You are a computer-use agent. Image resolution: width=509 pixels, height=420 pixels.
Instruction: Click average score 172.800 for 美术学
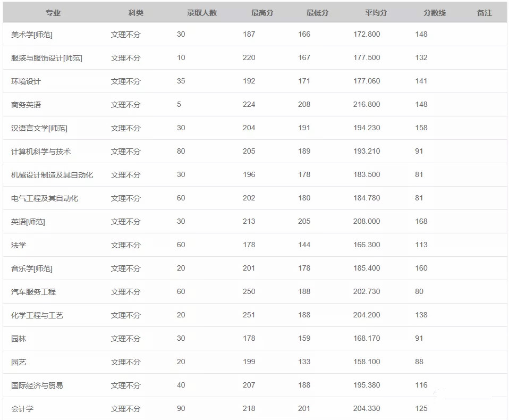click(367, 34)
